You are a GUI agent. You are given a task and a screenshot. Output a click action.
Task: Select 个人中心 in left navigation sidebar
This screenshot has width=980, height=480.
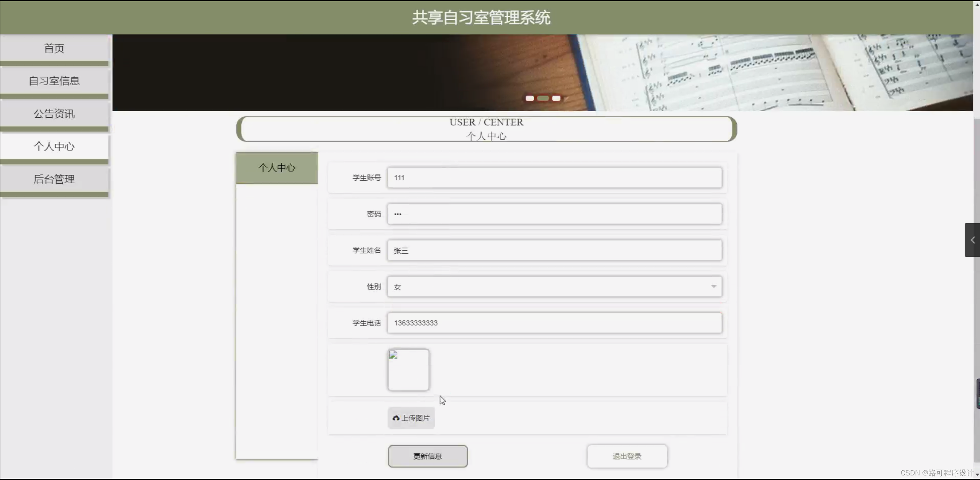click(x=54, y=146)
